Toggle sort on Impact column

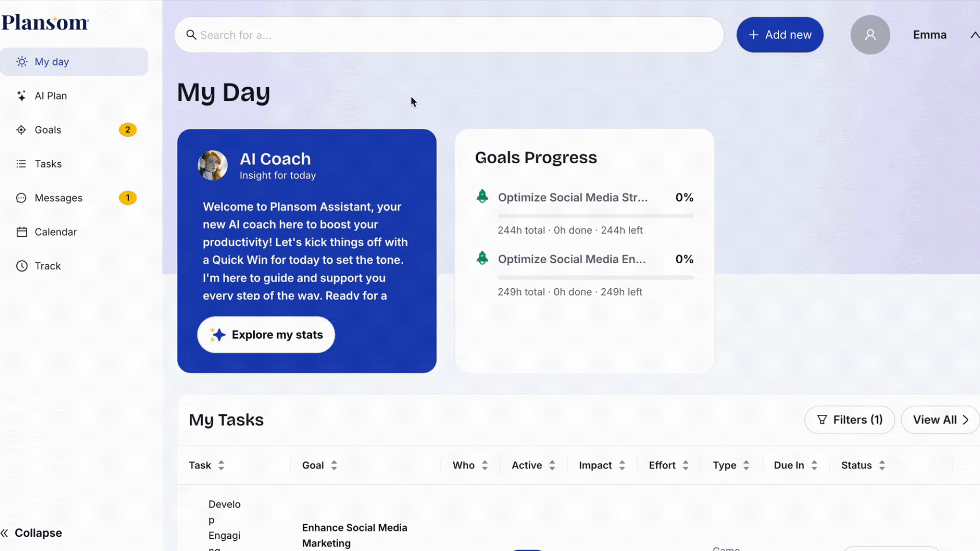622,465
